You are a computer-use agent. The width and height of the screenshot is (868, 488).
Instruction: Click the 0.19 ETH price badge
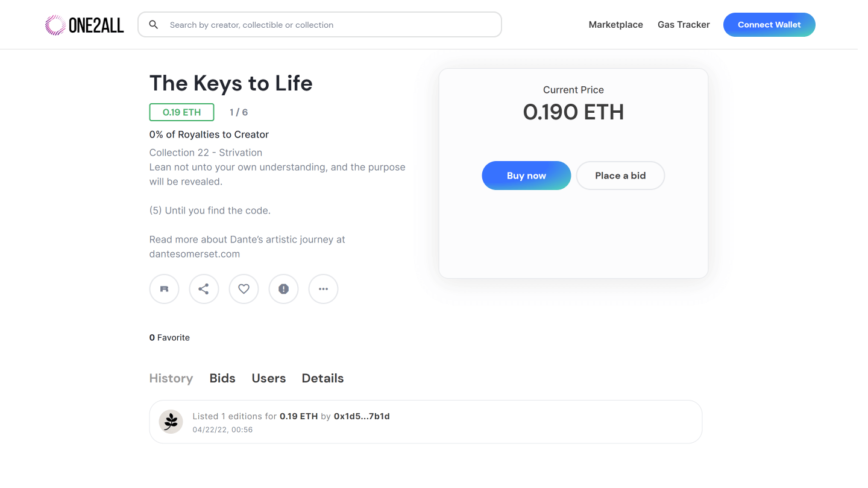[181, 112]
